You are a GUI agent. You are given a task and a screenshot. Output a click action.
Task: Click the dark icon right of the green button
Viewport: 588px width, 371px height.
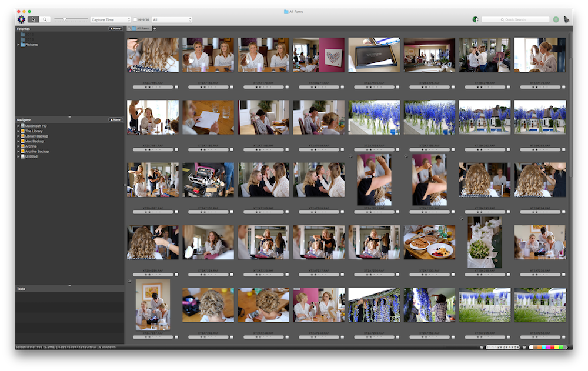[x=566, y=19]
